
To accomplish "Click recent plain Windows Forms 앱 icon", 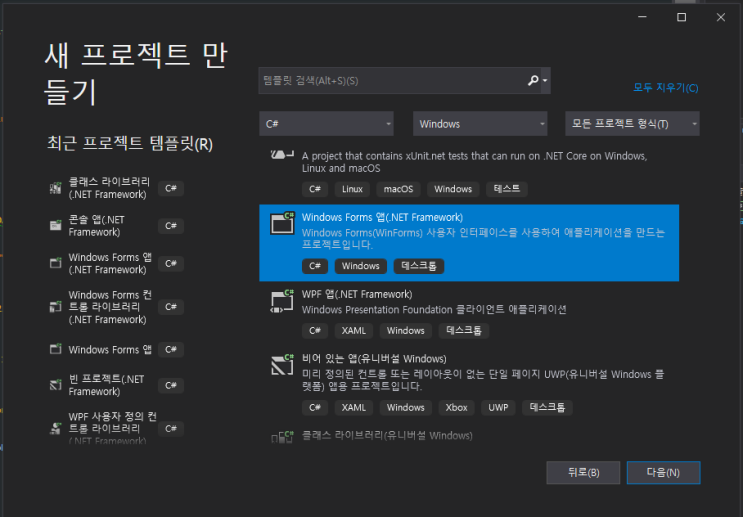I will coord(55,350).
